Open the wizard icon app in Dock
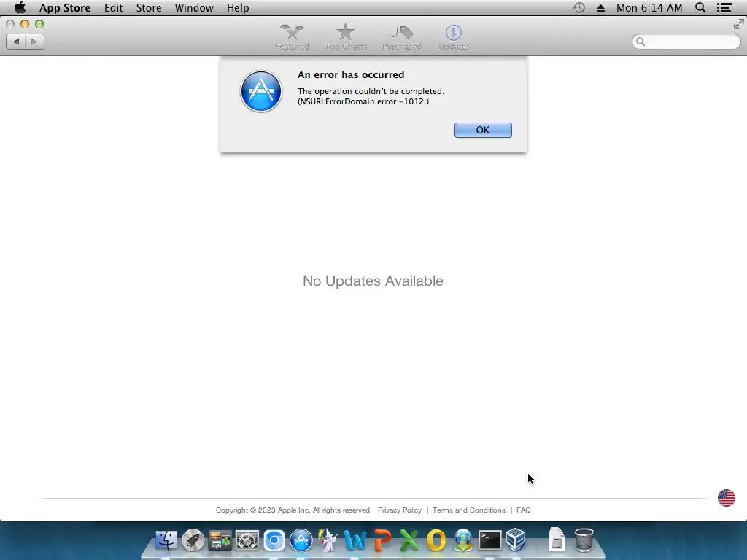Viewport: 747px width, 560px height. (x=328, y=540)
